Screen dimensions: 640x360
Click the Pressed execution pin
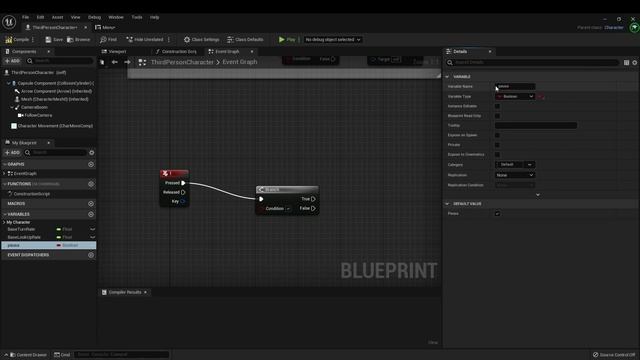click(183, 183)
